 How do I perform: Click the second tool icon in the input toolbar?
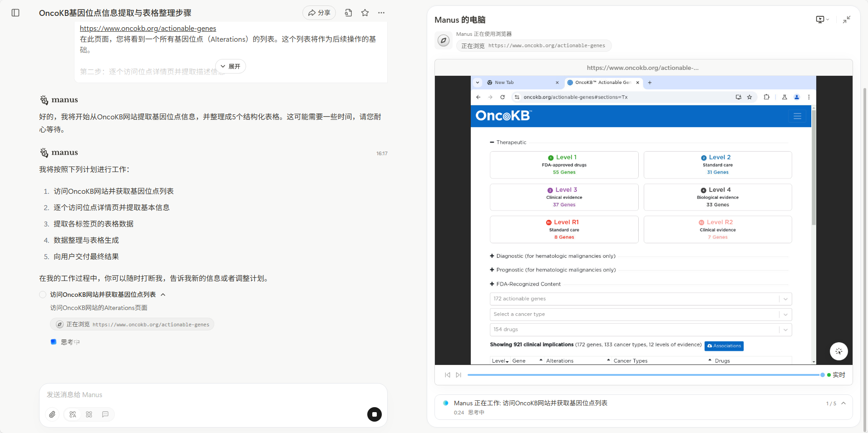(89, 414)
